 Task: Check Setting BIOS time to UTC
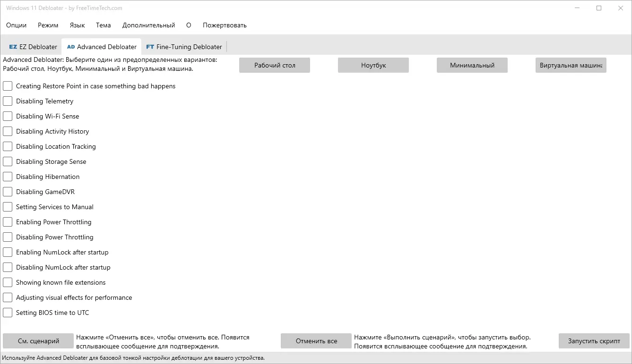tap(7, 313)
